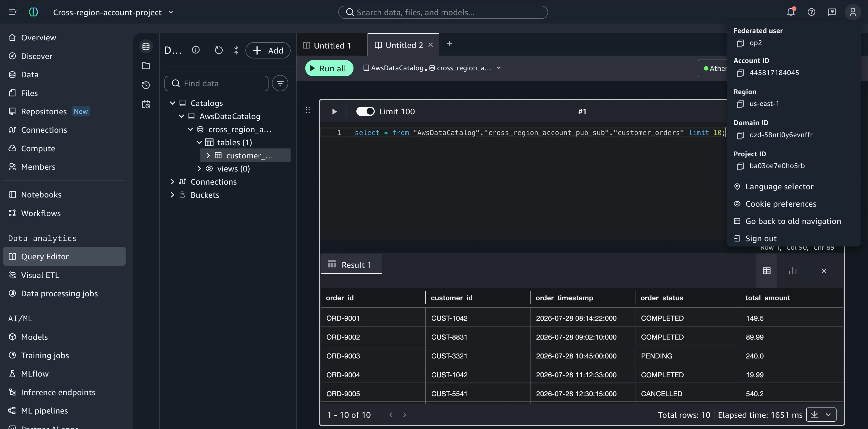Copy the Domain ID value
The image size is (868, 429).
pos(740,135)
